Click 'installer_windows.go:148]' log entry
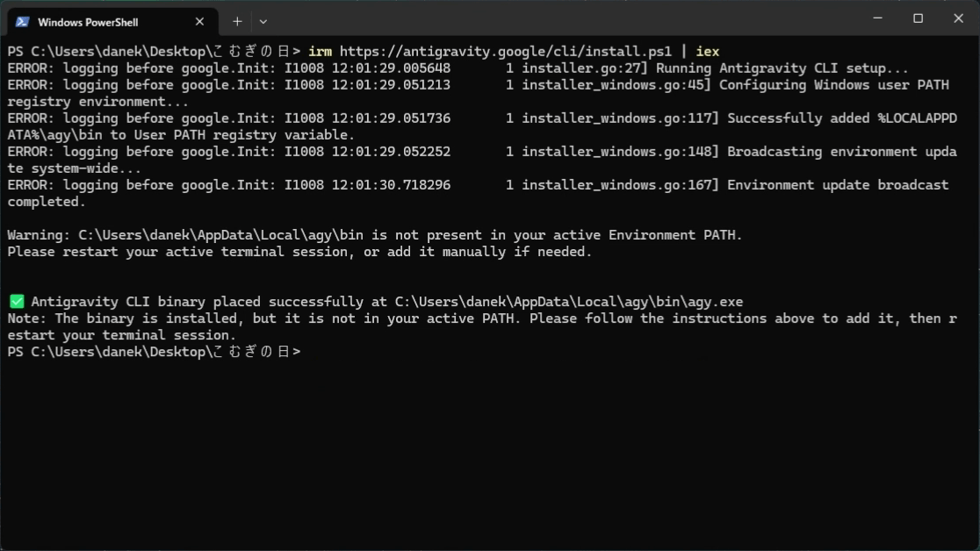The image size is (980, 551). [x=620, y=152]
